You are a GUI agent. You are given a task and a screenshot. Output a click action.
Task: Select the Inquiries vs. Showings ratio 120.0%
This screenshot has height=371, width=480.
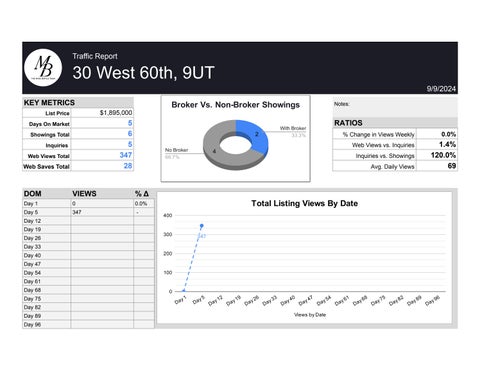click(443, 155)
